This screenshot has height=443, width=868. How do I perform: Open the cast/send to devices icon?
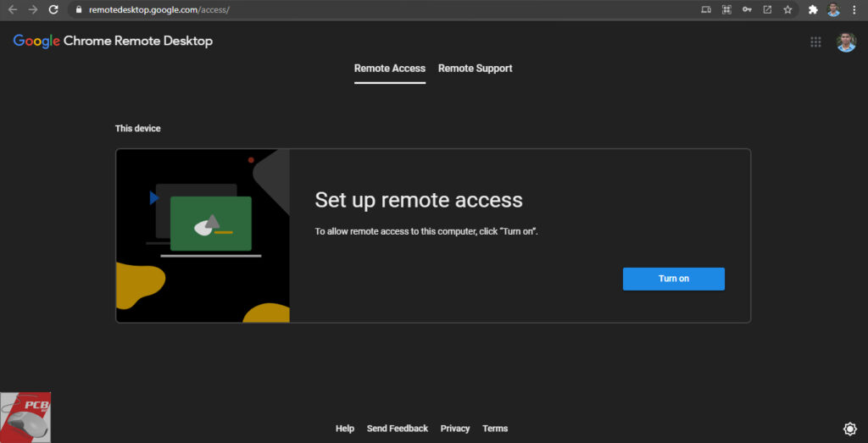click(706, 10)
